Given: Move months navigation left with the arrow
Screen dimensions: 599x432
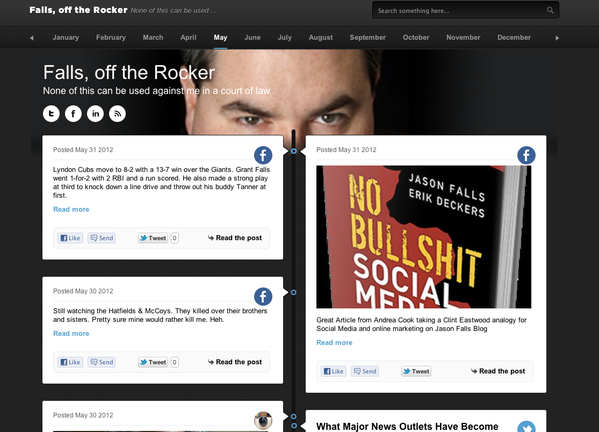Looking at the screenshot, I should click(32, 38).
